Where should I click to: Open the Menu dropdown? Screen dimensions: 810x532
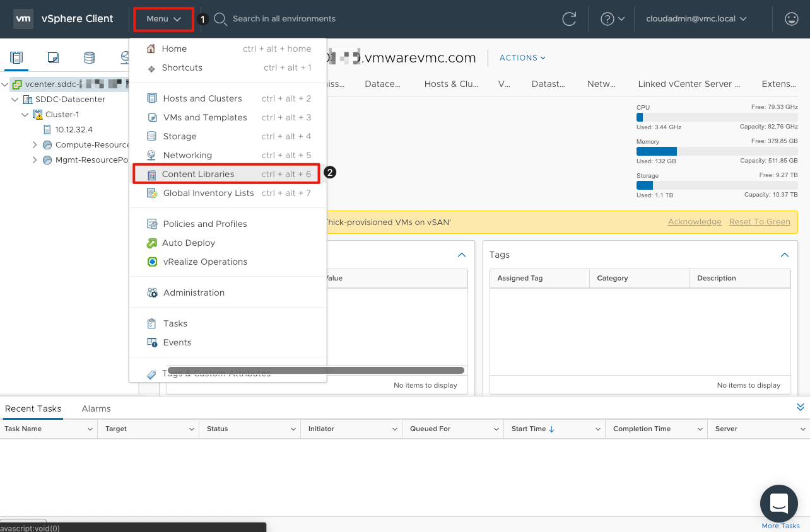(x=163, y=19)
